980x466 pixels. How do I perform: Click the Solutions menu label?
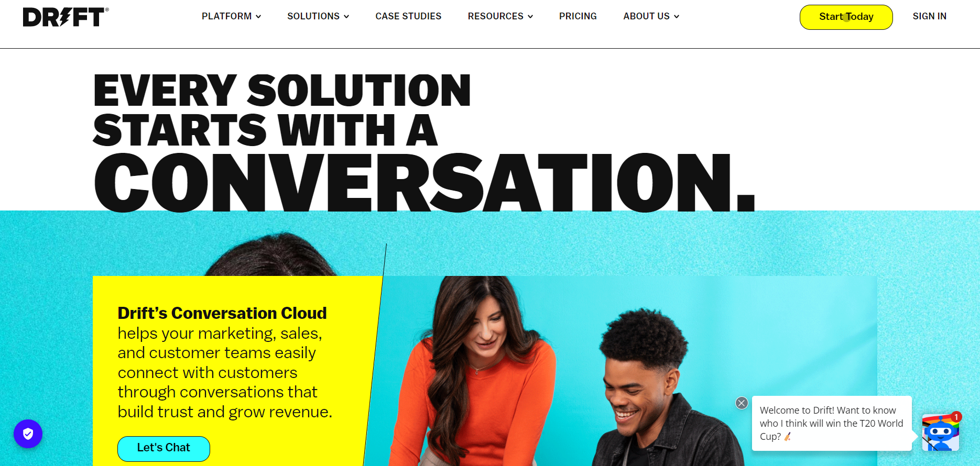[313, 16]
